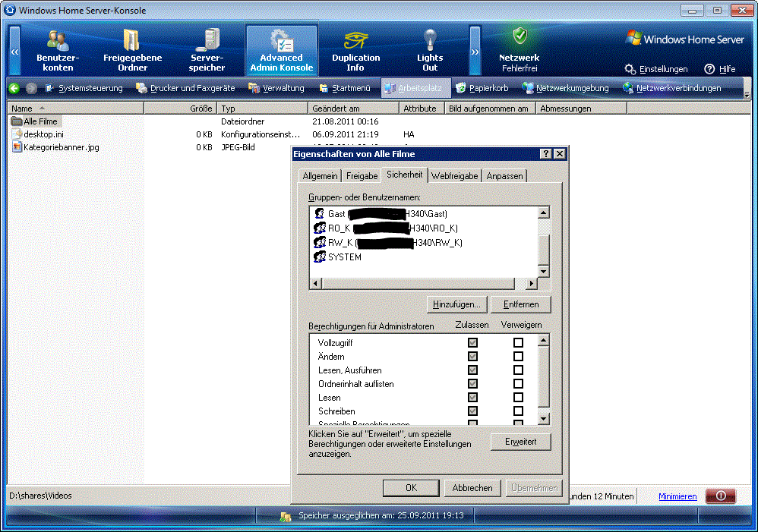
Task: Open Duplication Info section
Action: click(355, 51)
